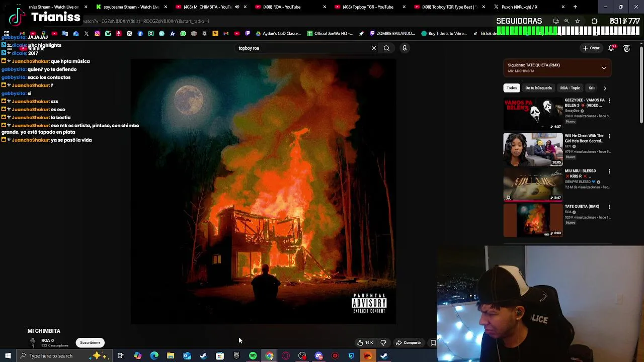The width and height of the screenshot is (644, 362).
Task: Close the MI CHIMBITA YouTube tab
Action: (245, 7)
